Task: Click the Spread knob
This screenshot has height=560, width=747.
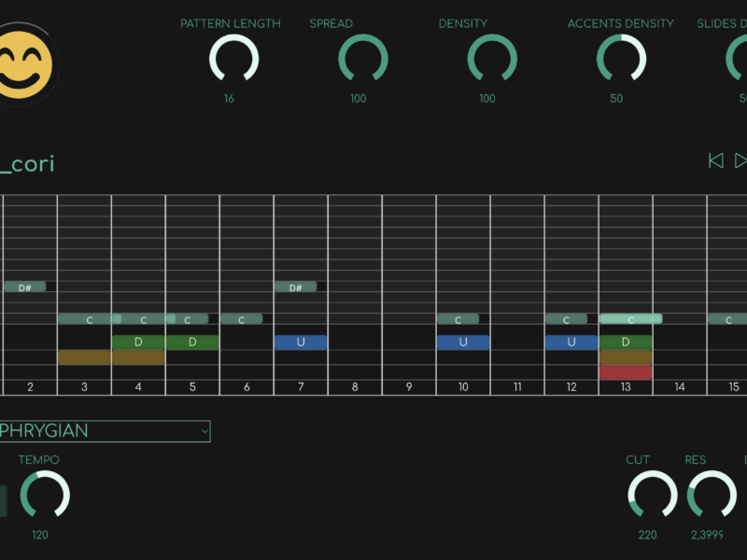Action: (362, 58)
